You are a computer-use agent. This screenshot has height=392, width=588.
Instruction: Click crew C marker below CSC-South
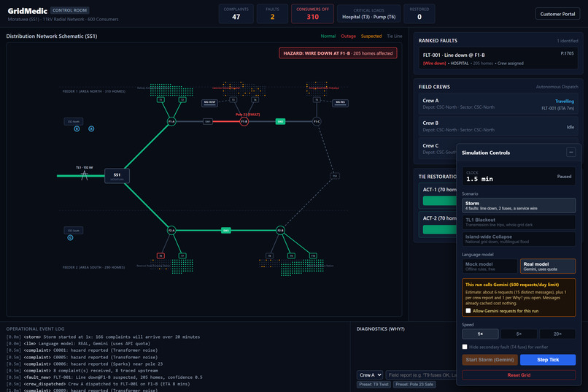tap(70, 237)
